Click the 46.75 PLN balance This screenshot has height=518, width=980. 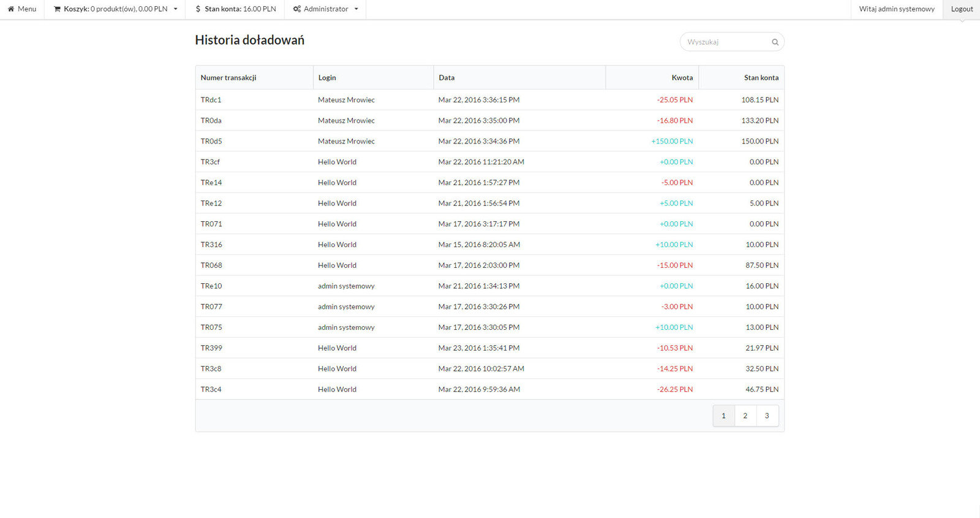point(762,390)
